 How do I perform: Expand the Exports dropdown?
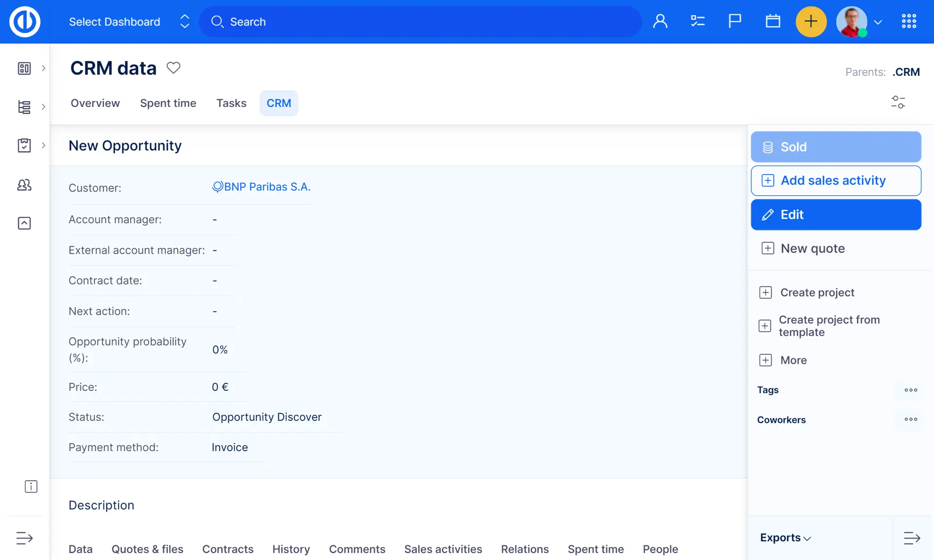785,538
